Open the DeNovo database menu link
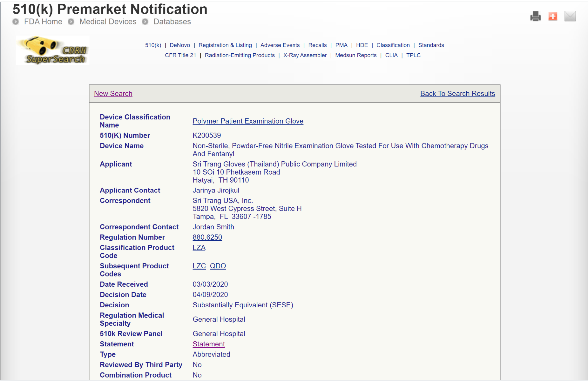The height and width of the screenshot is (381, 588). tap(180, 45)
